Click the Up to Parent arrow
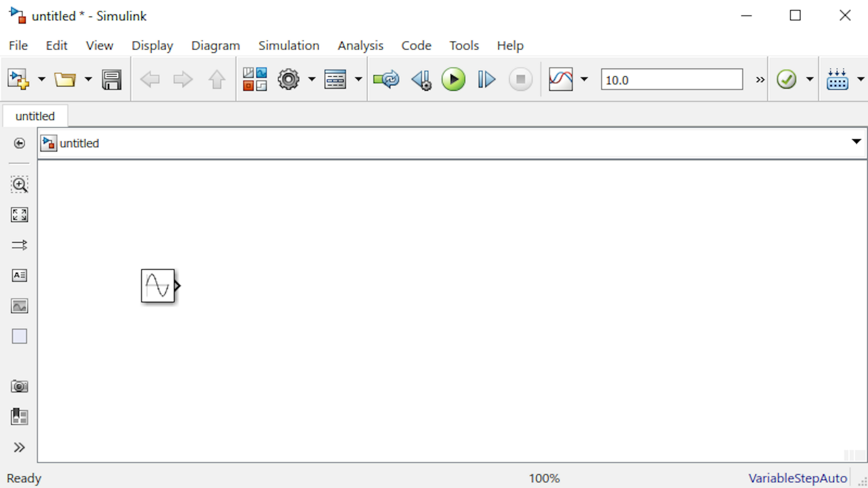This screenshot has height=488, width=868. [217, 80]
